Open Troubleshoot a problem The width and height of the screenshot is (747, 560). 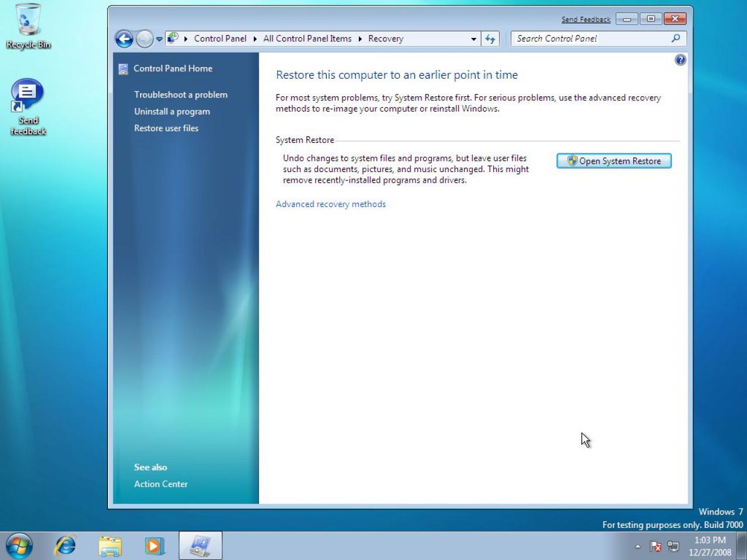(181, 94)
